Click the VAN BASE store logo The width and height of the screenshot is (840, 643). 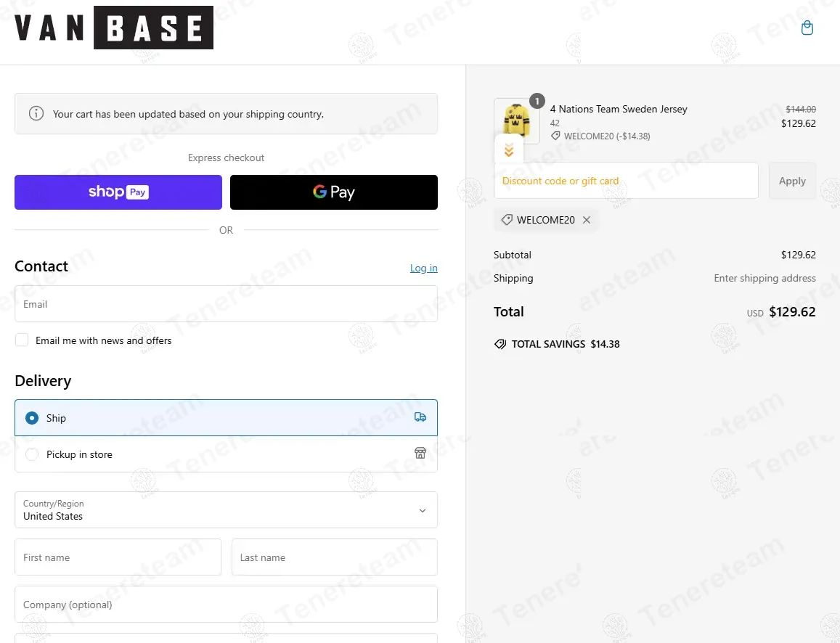pyautogui.click(x=113, y=28)
